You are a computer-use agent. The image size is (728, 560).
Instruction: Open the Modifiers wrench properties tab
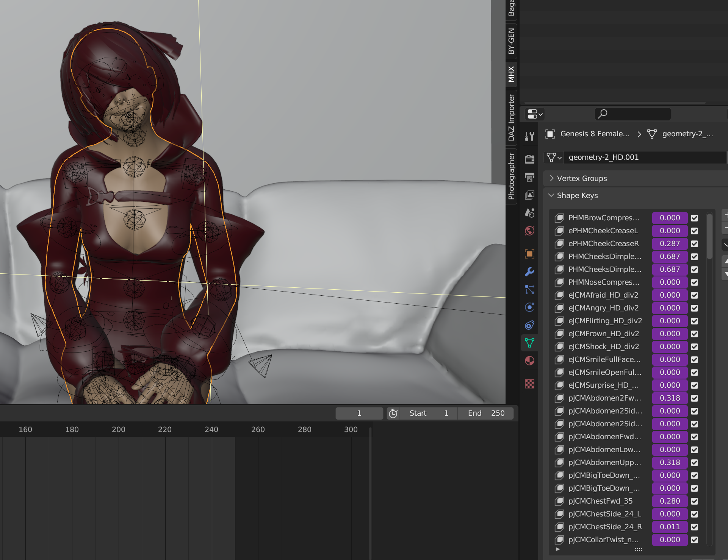click(529, 271)
